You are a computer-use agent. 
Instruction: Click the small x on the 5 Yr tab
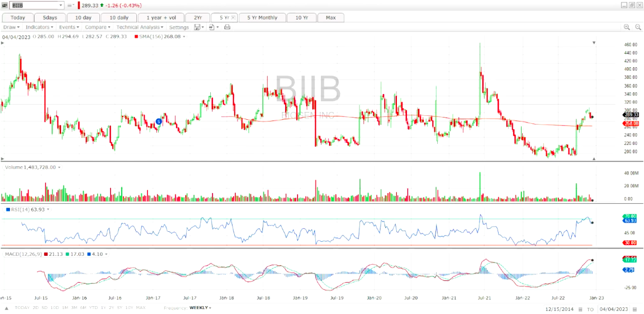[x=233, y=18]
